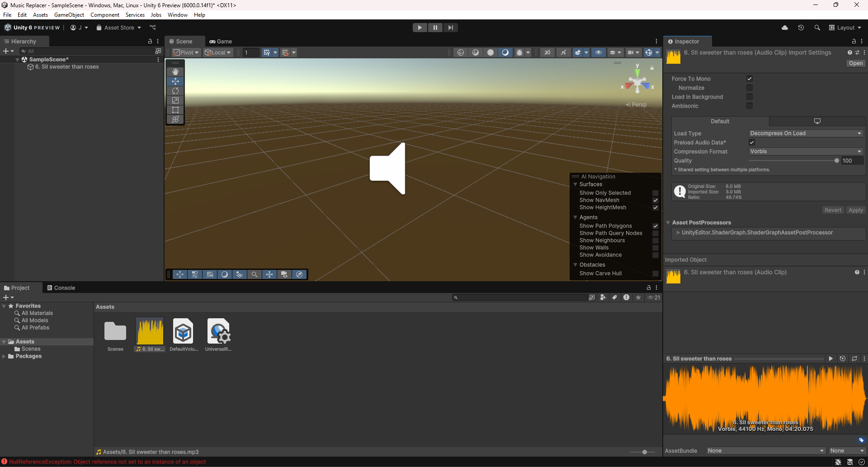Open Compression Format dropdown
868x467 pixels.
[806, 151]
